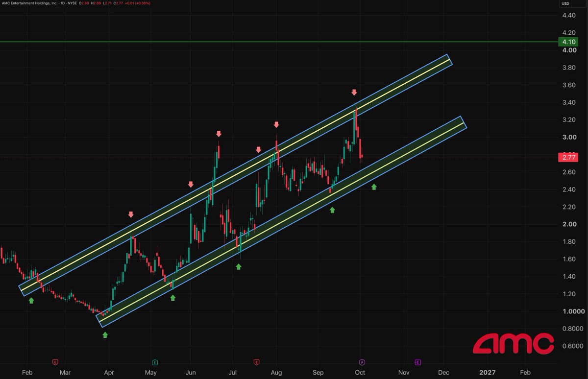Click the red 2.77 current price label
This screenshot has height=379, width=588.
click(568, 157)
